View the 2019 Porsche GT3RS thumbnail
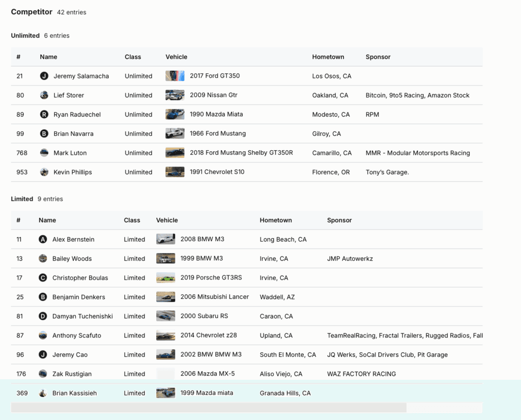 [x=165, y=278]
